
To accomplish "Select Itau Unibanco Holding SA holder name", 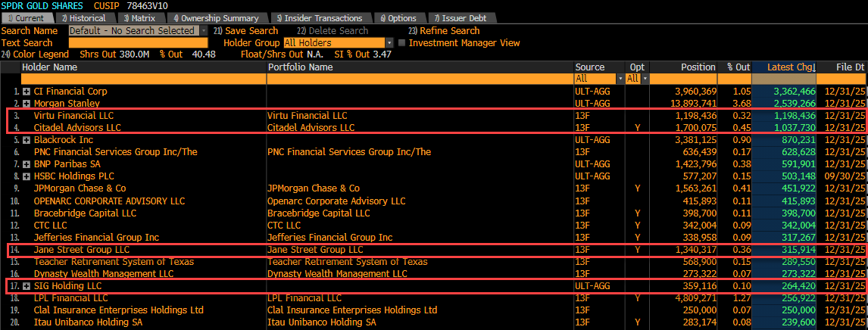I will click(87, 322).
